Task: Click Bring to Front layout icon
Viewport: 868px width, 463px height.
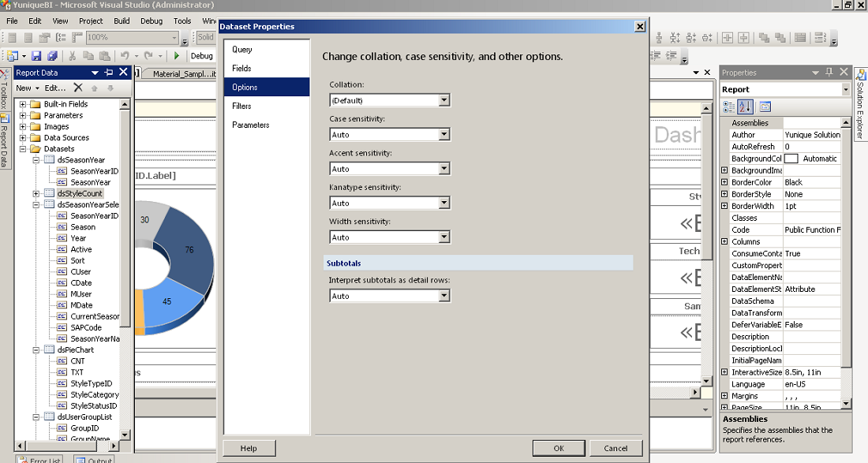Action: click(x=764, y=38)
